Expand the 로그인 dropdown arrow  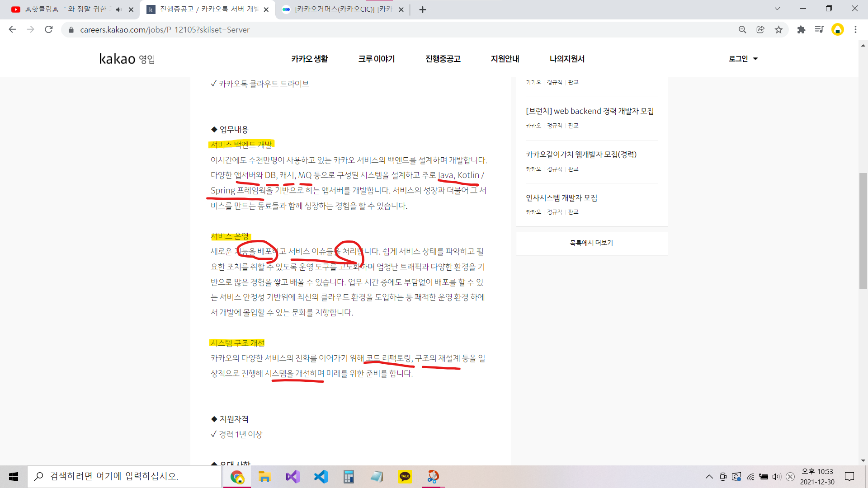point(755,59)
